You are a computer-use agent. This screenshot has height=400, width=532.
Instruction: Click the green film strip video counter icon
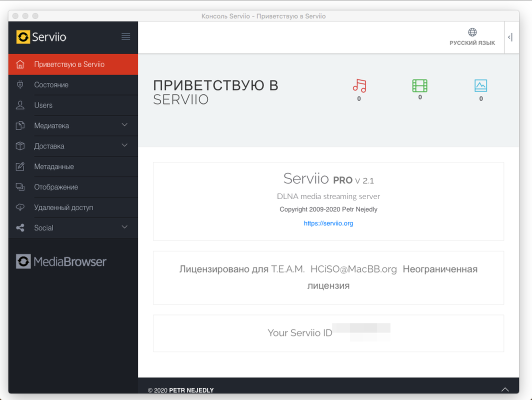click(x=419, y=85)
